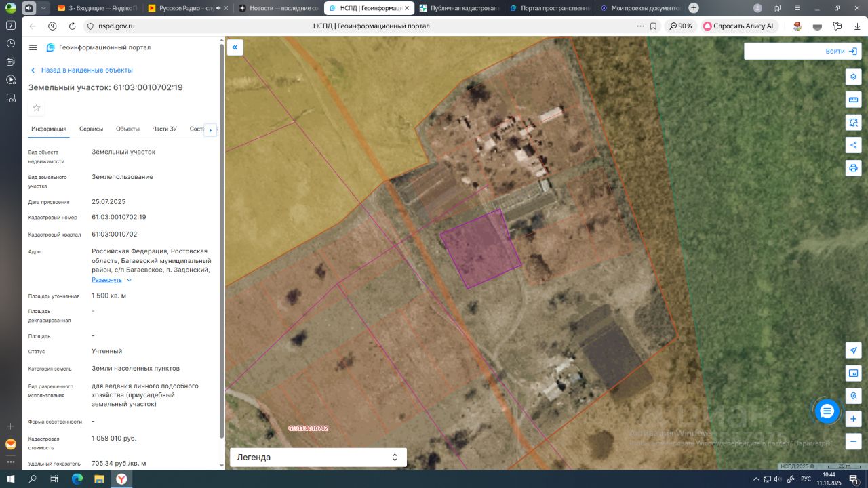This screenshot has width=868, height=488.
Task: Open downloads in browser toolbar
Action: click(x=857, y=26)
